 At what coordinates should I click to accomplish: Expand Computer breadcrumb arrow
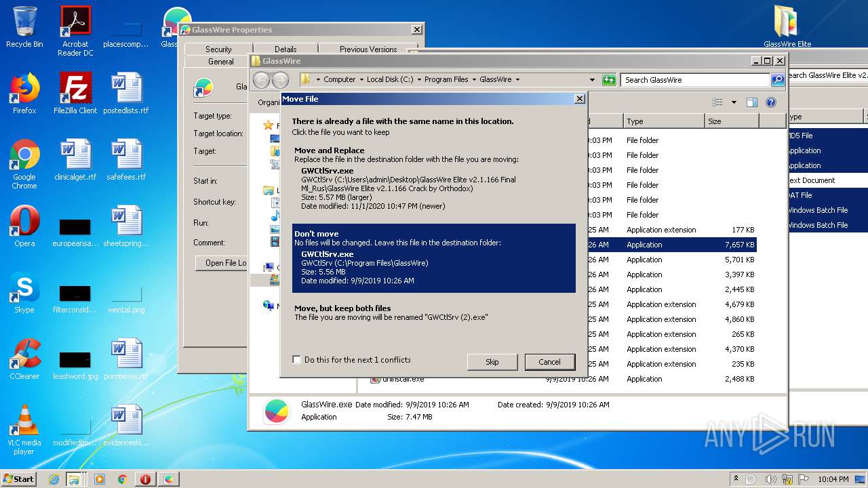(361, 80)
